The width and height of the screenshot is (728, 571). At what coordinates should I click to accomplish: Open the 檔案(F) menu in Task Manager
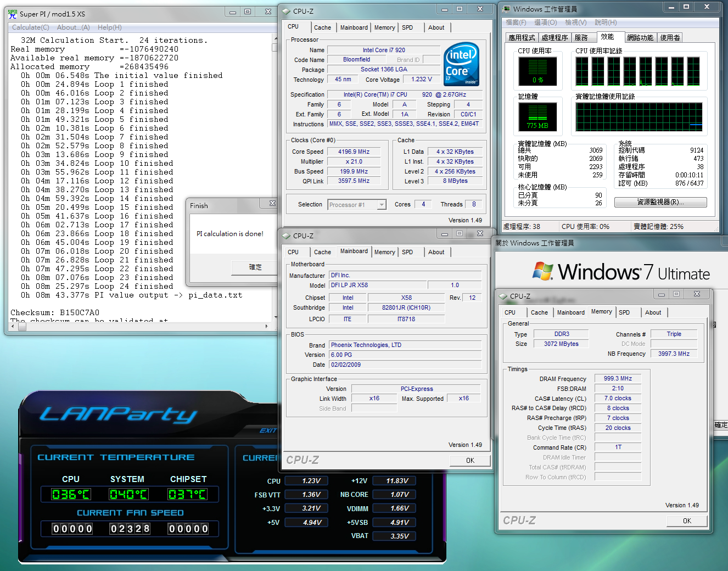pos(516,23)
